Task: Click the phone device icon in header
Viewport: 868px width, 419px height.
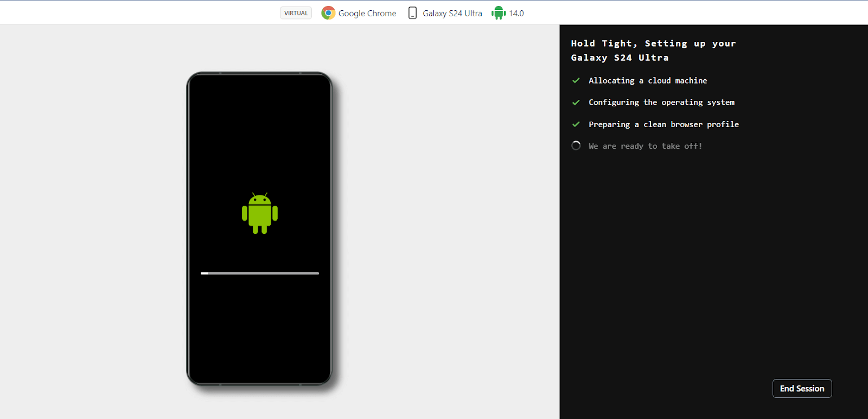Action: coord(412,13)
